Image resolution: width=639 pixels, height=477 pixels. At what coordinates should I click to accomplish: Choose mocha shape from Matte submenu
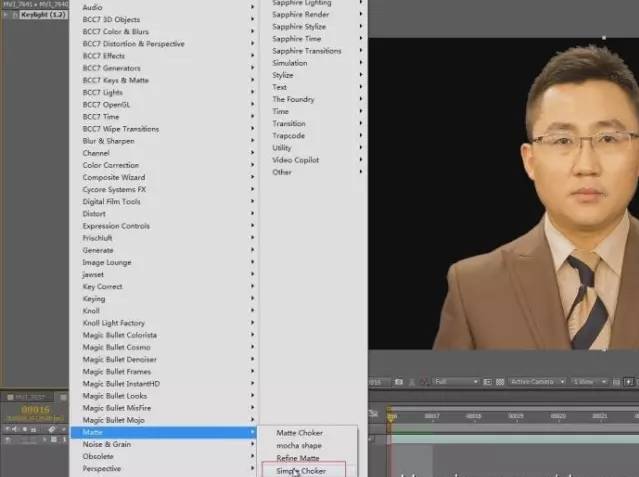(x=309, y=445)
